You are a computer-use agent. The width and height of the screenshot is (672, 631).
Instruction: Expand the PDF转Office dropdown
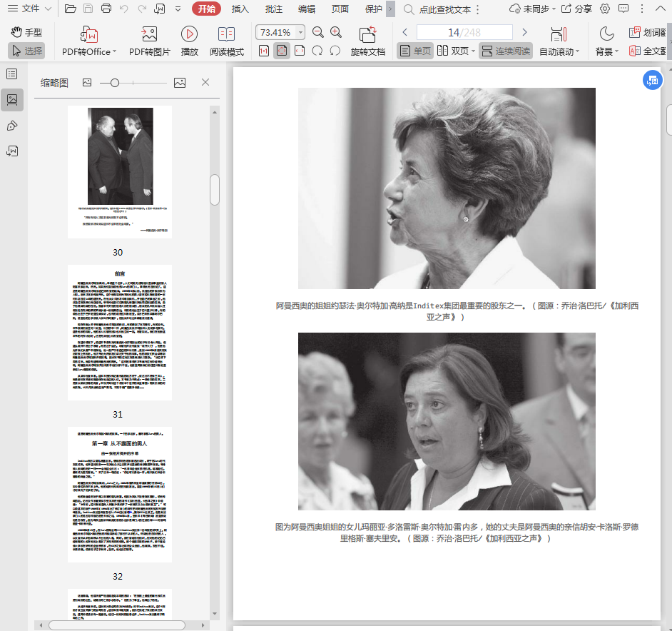115,52
